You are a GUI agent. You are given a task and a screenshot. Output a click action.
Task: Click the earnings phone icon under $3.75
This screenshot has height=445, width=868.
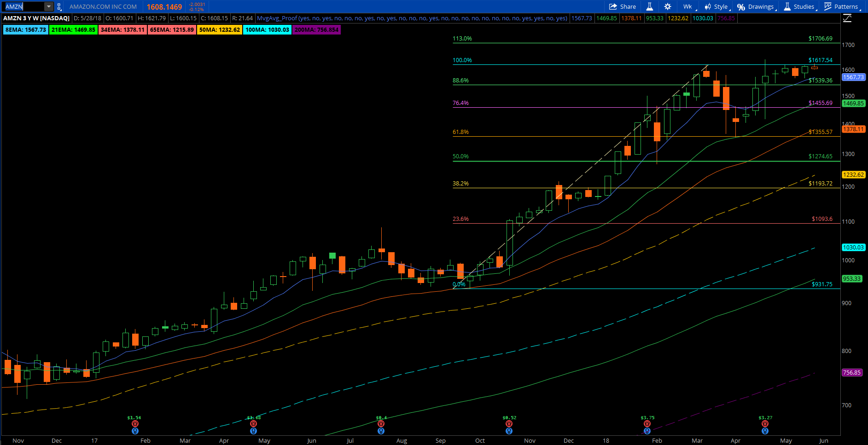click(x=647, y=424)
